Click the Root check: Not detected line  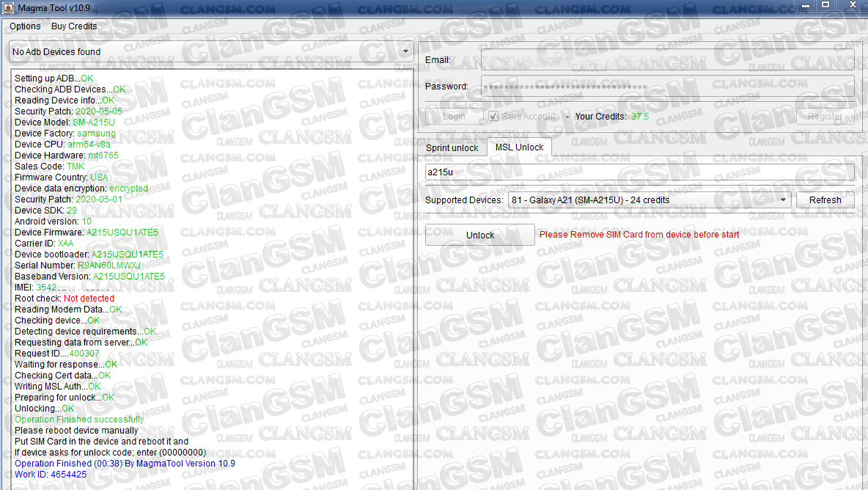[65, 299]
